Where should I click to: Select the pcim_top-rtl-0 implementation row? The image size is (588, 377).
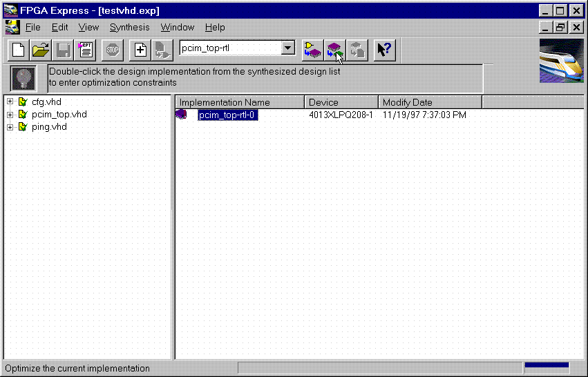(x=228, y=115)
